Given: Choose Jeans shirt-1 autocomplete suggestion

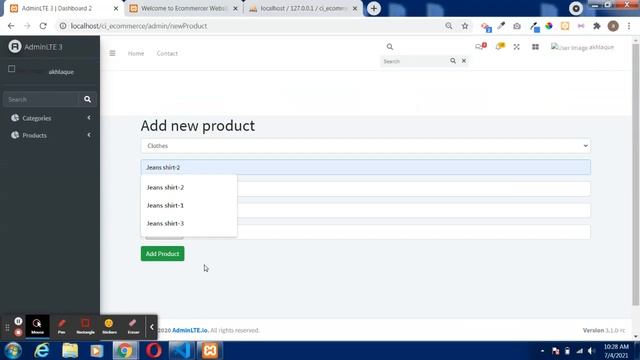Looking at the screenshot, I should tap(189, 205).
